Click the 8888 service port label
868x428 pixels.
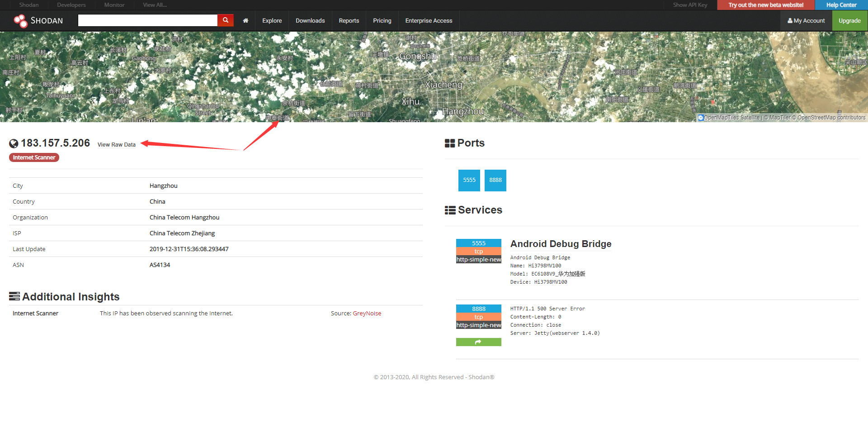coord(479,309)
